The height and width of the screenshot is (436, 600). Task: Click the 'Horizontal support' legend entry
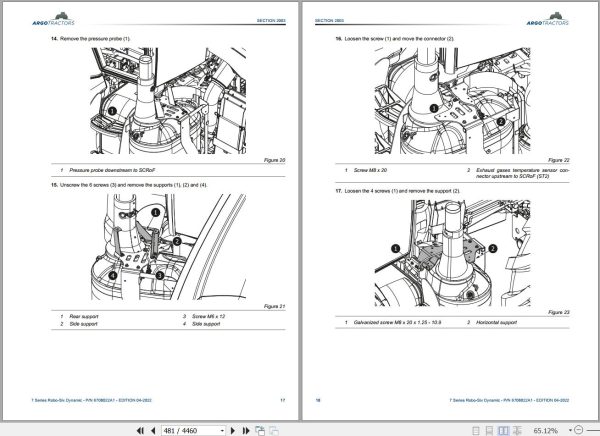[496, 322]
